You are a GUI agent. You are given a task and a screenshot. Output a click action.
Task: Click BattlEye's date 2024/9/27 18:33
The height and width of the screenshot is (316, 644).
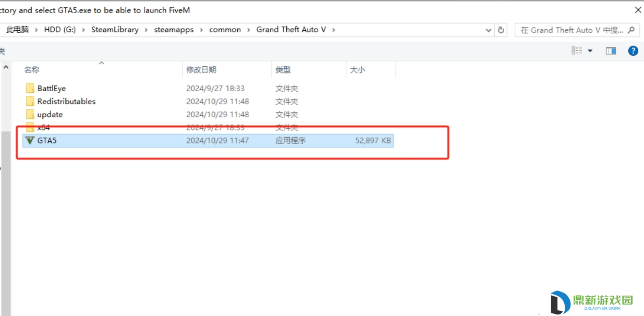pos(215,88)
